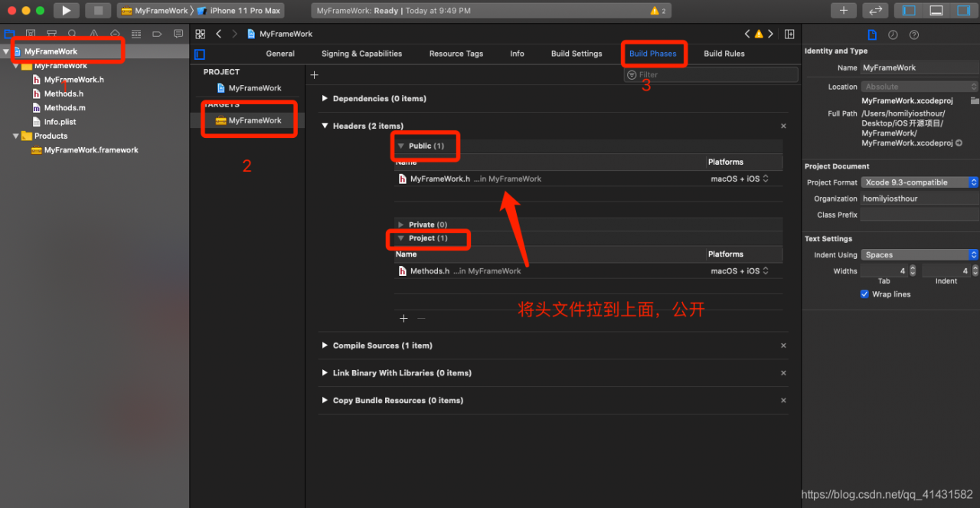Screen dimensions: 980x508
Task: Open the Source Control navigator
Action: [31, 34]
